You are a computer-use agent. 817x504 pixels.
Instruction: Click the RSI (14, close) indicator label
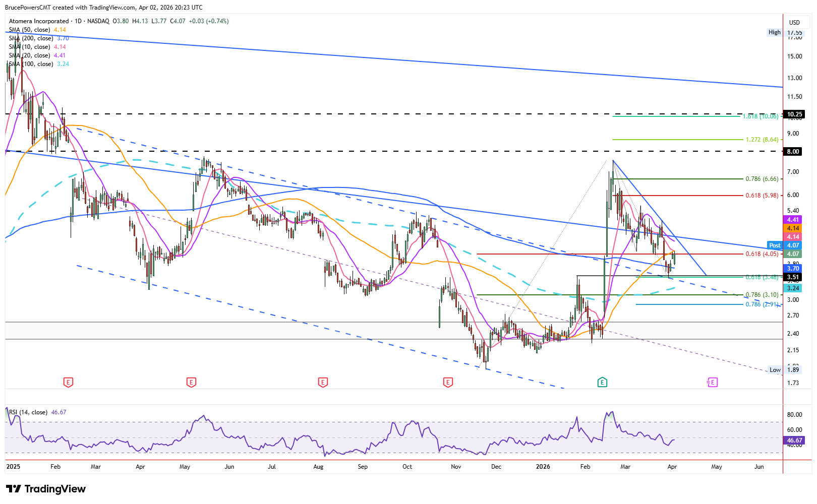click(x=28, y=412)
